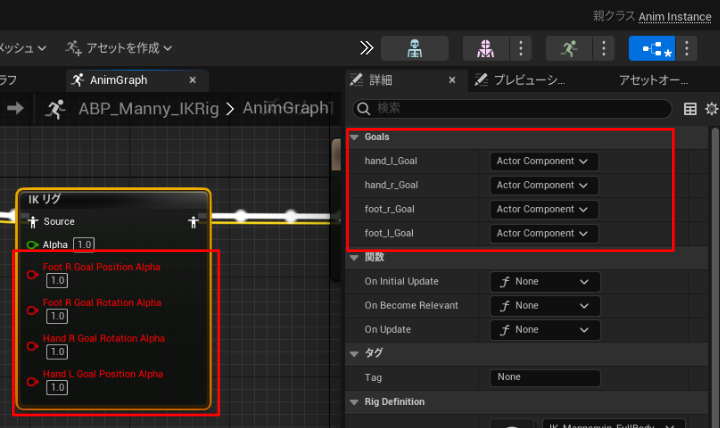The image size is (720, 428).
Task: Click the ABP_Manny_IKRig breadcrumb text
Action: point(149,109)
